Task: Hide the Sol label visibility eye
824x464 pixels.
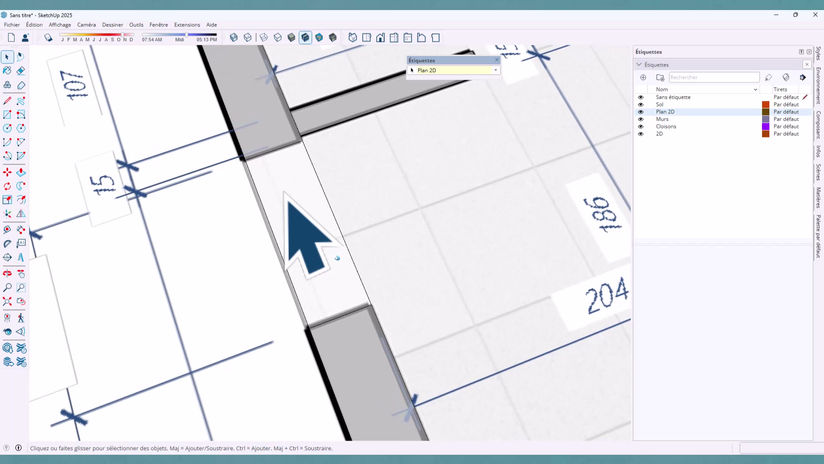Action: point(641,105)
